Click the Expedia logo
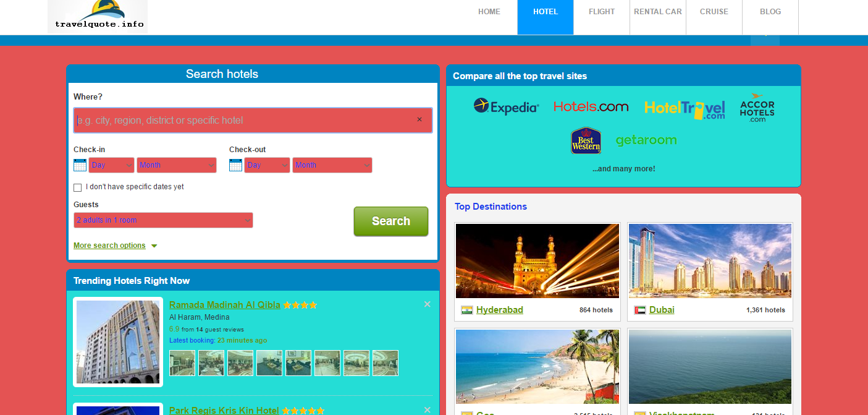 pos(506,106)
